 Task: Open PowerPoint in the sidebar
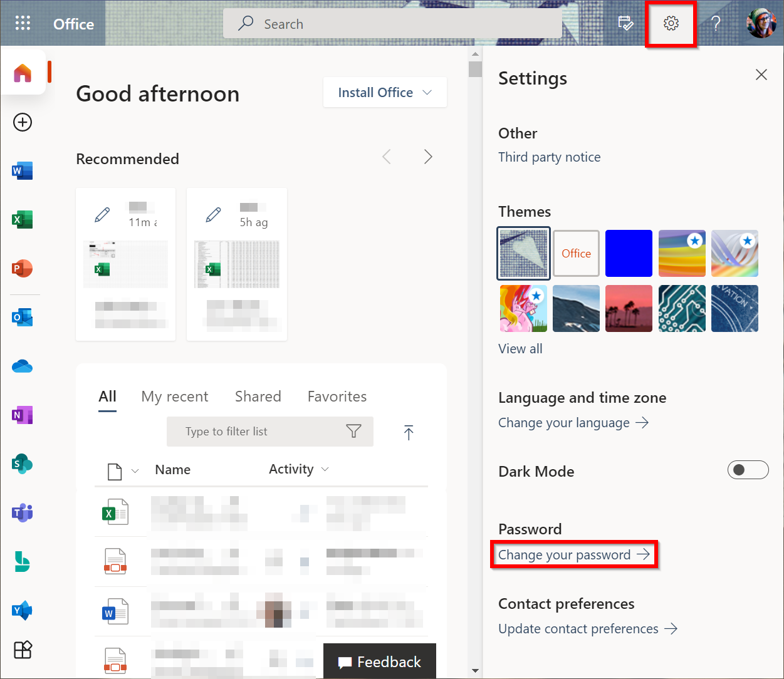tap(22, 269)
